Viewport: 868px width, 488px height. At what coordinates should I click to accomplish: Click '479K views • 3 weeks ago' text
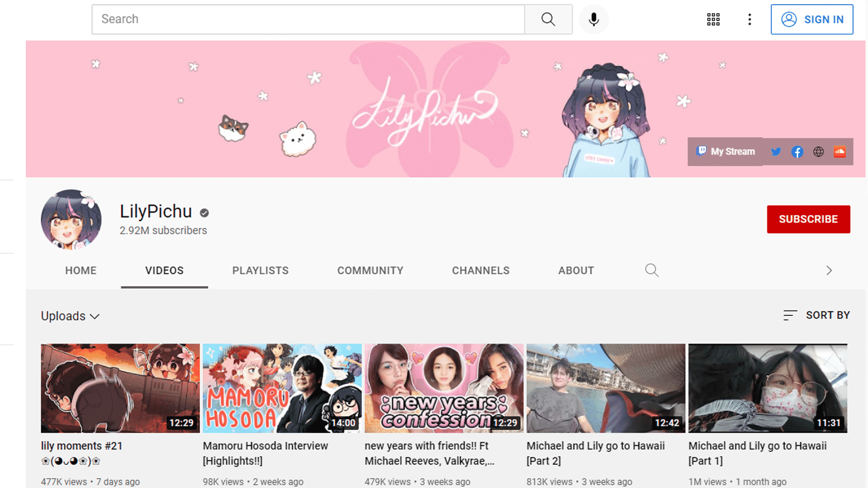click(x=417, y=482)
